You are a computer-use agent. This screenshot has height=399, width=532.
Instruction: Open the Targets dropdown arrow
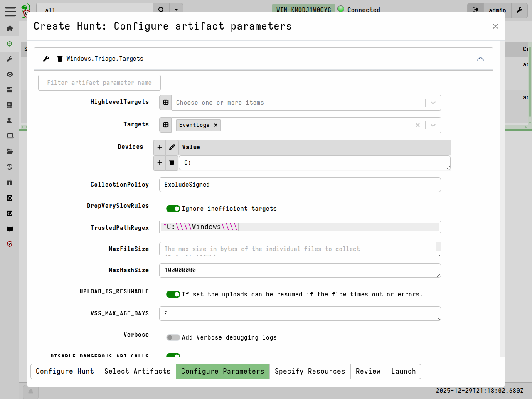point(433,125)
